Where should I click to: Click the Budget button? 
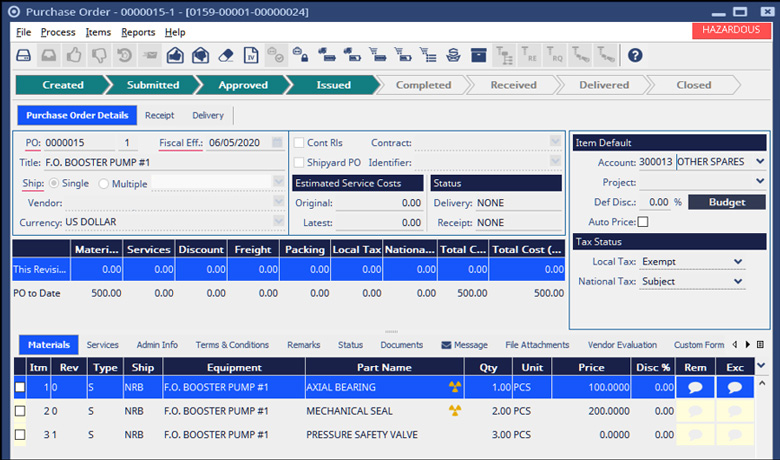(726, 202)
